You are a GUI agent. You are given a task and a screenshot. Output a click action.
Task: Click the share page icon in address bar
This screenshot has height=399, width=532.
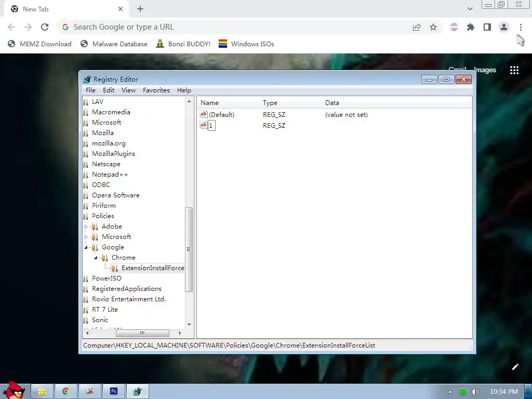pos(417,27)
